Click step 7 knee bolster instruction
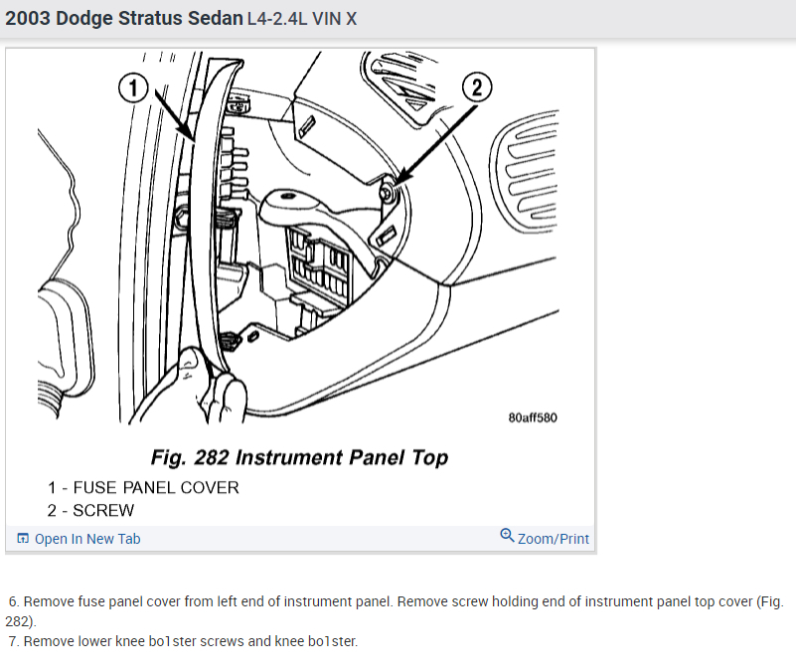This screenshot has width=796, height=672. point(183,641)
